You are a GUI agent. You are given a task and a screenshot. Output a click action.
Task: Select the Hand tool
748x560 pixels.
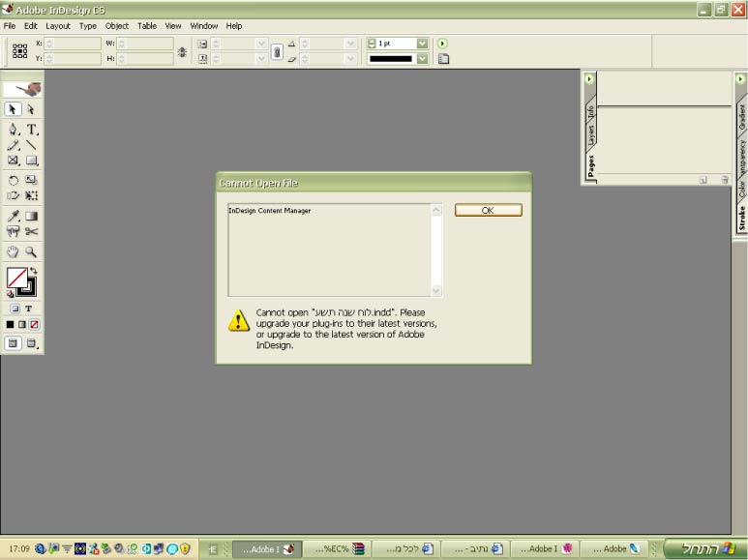13,251
